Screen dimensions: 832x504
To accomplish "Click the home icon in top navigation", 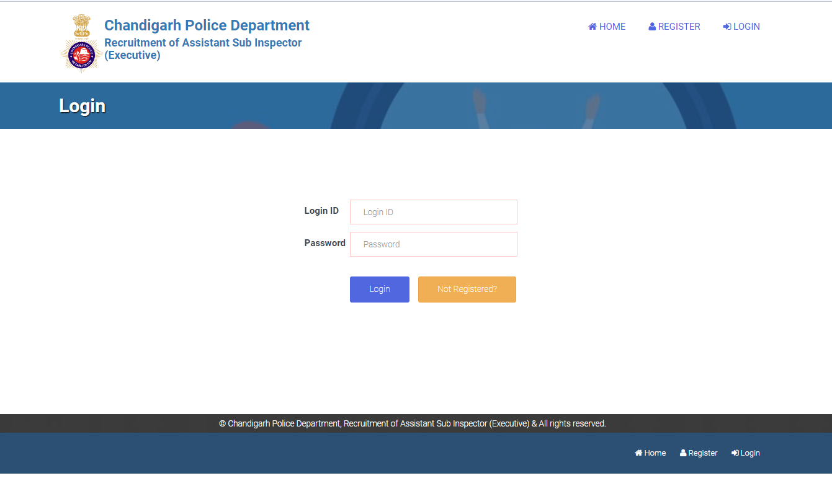I will click(593, 27).
